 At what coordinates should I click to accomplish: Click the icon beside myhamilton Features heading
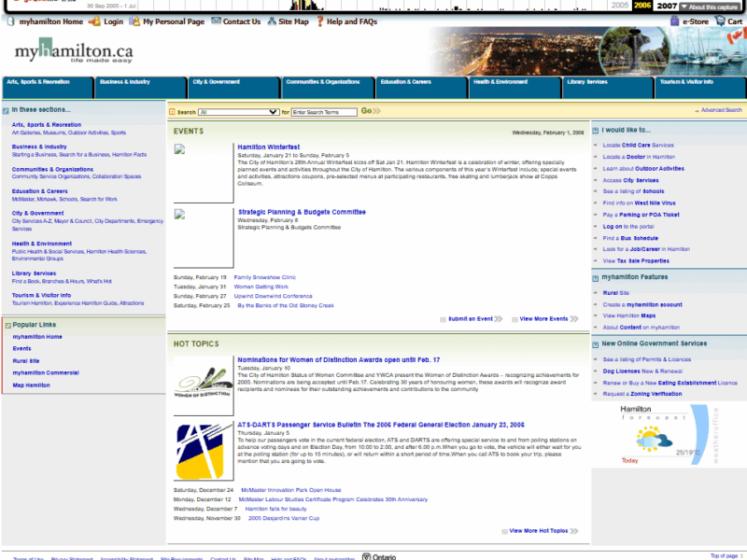pos(596,277)
